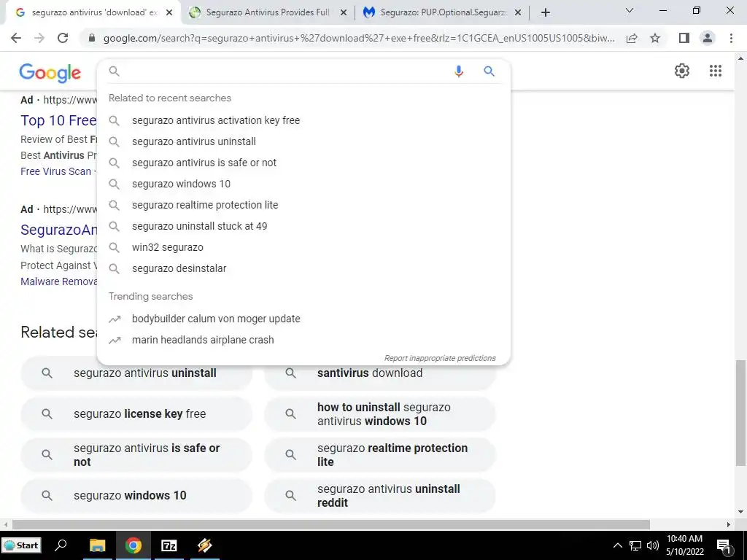Close the Malwarebytes Segurazo tab
The image size is (747, 560).
click(518, 12)
